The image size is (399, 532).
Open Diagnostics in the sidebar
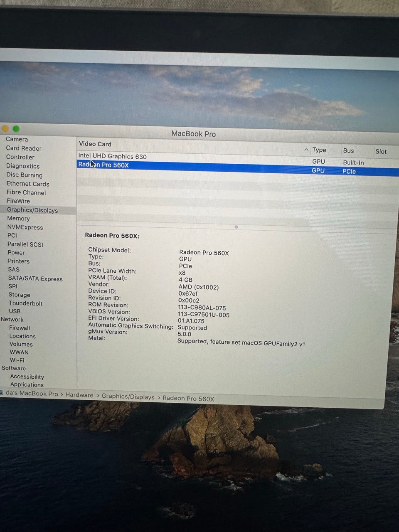(23, 166)
